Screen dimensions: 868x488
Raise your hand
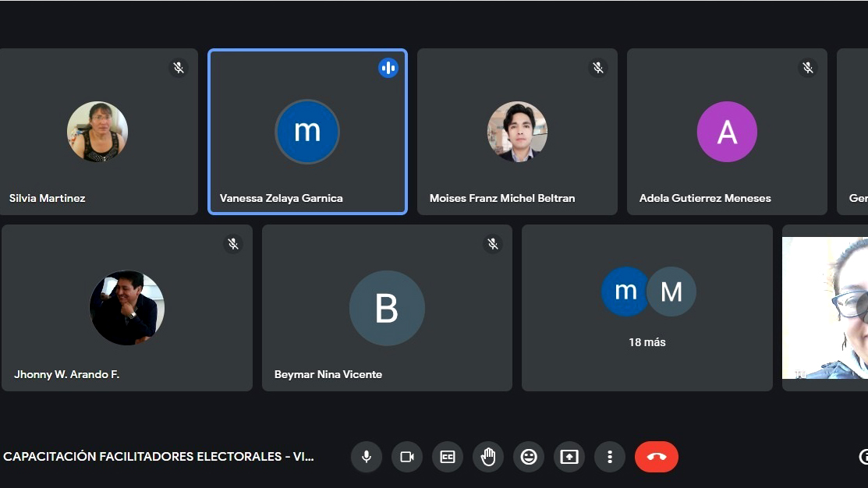pos(488,457)
